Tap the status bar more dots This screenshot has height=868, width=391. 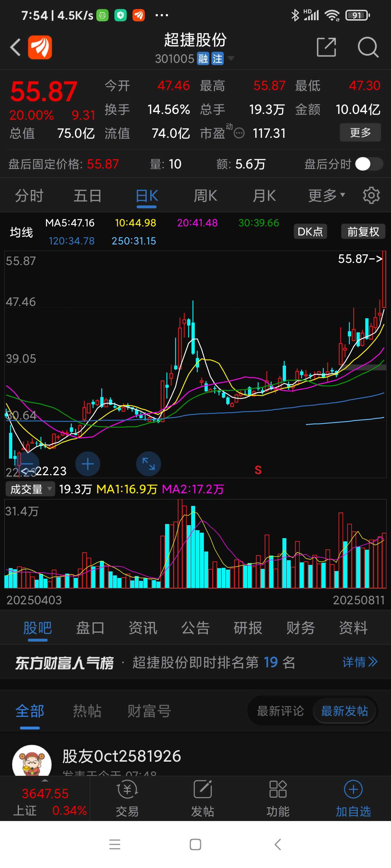click(x=161, y=15)
